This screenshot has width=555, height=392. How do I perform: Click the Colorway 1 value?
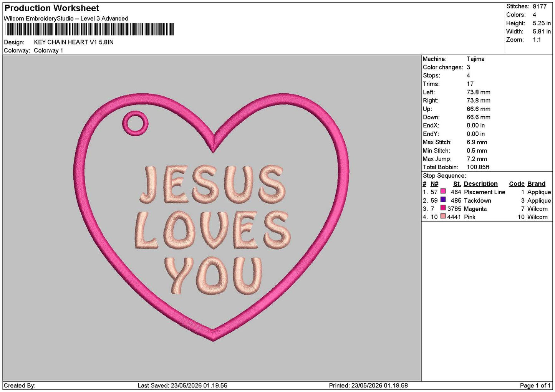48,51
